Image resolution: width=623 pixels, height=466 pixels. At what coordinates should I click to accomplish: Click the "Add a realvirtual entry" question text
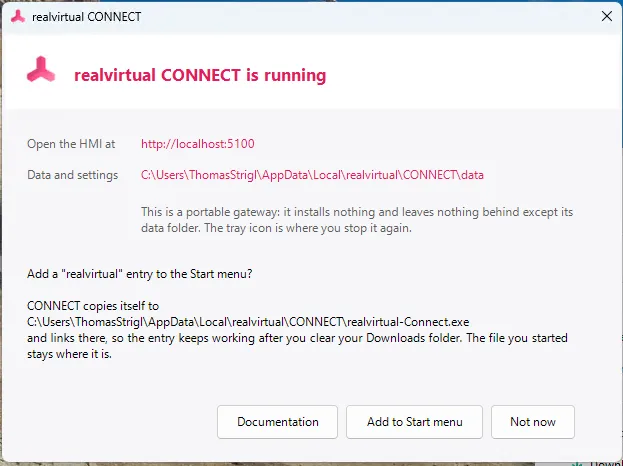(x=139, y=274)
